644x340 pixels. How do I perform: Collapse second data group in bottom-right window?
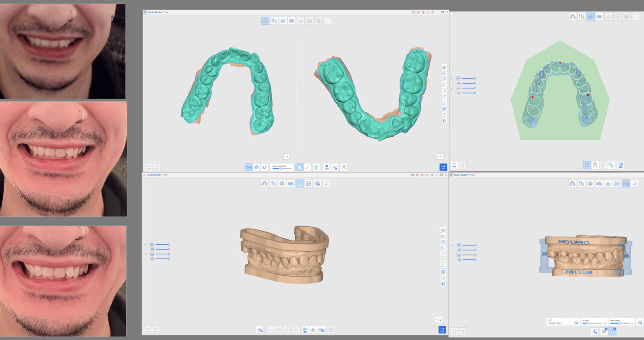pos(452,255)
